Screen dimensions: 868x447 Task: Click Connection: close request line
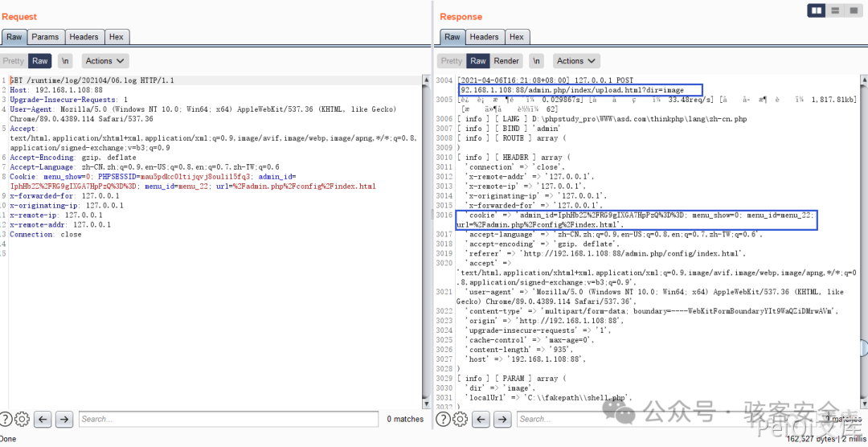pyautogui.click(x=45, y=234)
